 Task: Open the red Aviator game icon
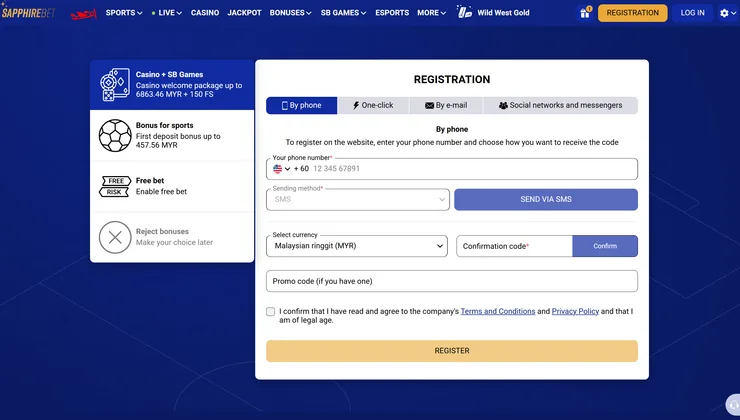[x=84, y=14]
